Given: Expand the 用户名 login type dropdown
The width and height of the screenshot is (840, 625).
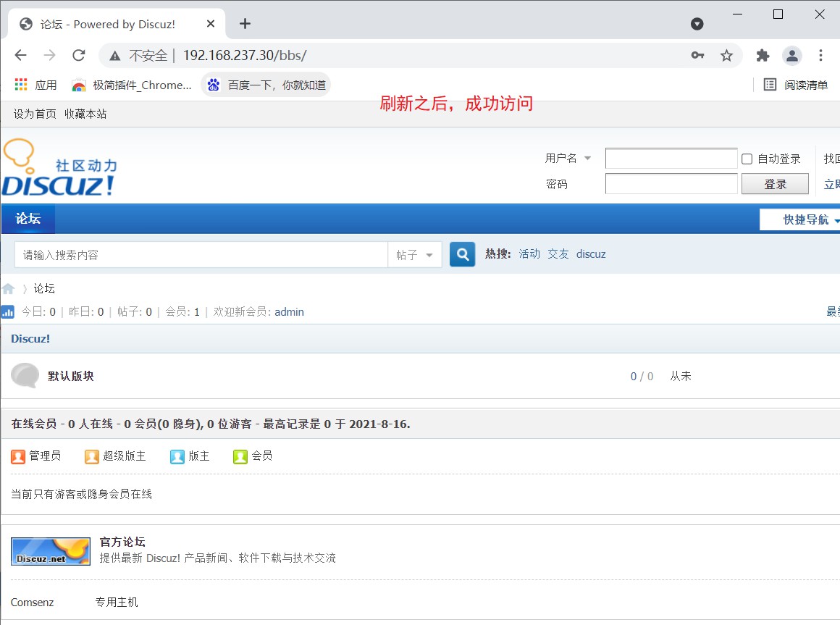Looking at the screenshot, I should pos(588,159).
